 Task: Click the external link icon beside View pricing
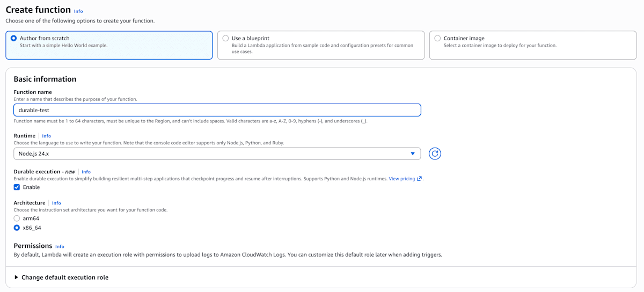419,179
